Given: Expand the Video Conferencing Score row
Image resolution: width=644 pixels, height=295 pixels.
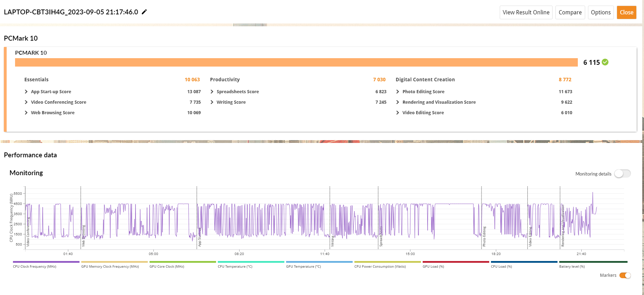Looking at the screenshot, I should (26, 102).
